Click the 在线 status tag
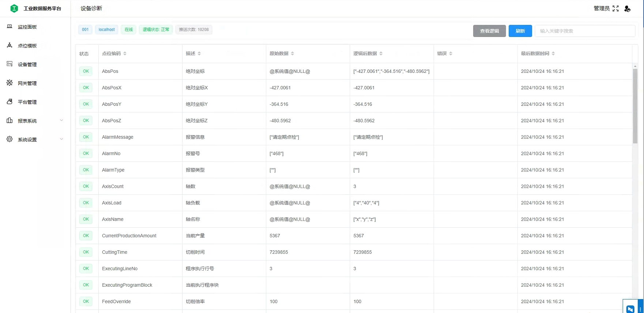 pyautogui.click(x=129, y=30)
